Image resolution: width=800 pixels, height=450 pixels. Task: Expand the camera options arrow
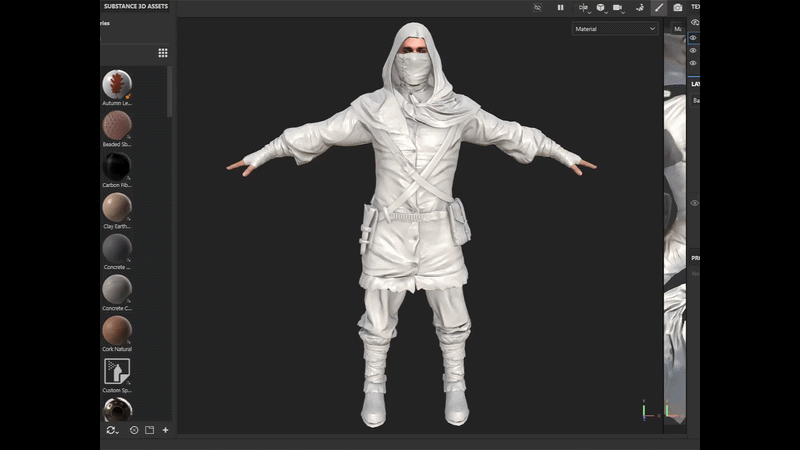click(x=623, y=11)
